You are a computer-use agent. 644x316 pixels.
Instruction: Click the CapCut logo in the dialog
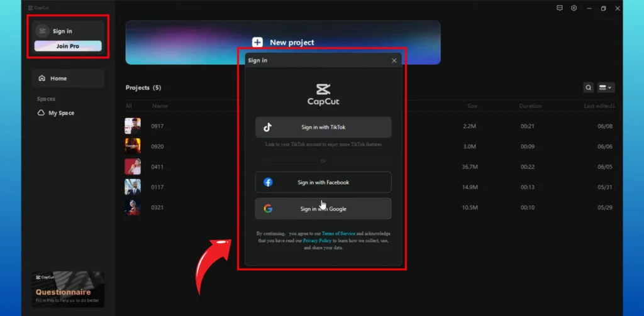(323, 95)
